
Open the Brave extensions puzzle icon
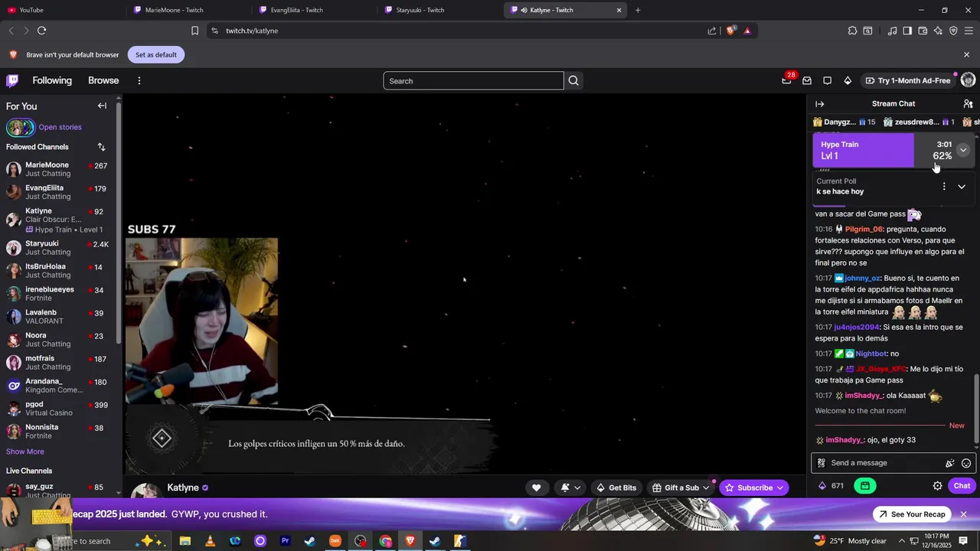tap(852, 31)
